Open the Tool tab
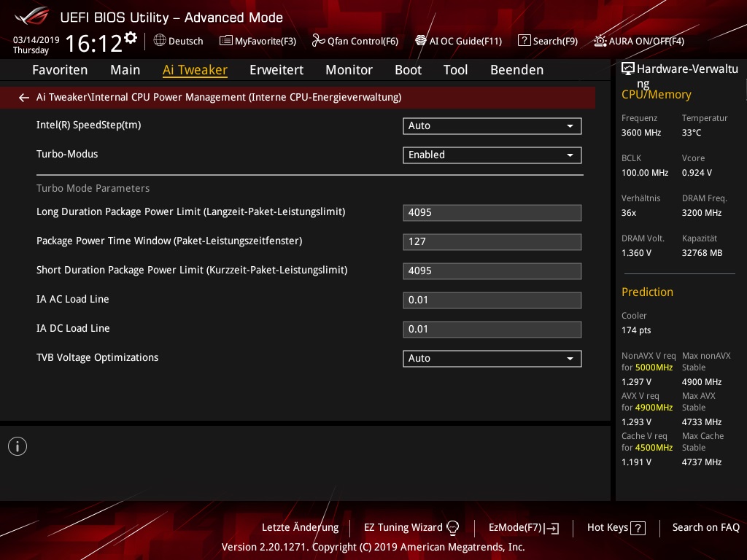 click(455, 70)
